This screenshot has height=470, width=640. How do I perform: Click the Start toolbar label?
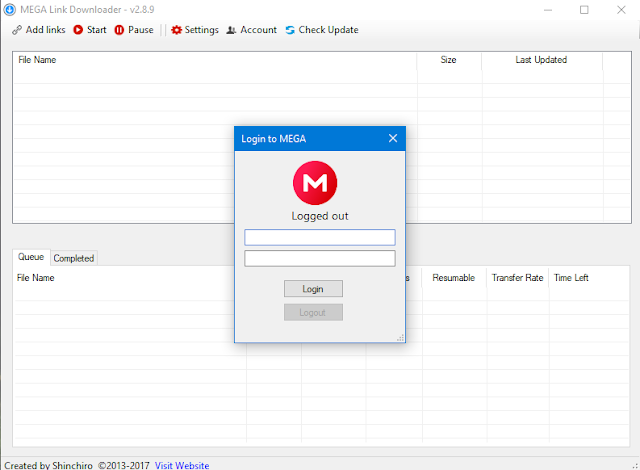tap(96, 30)
